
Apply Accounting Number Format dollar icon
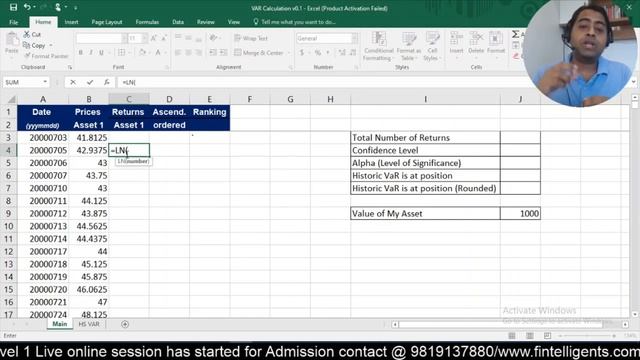(302, 53)
